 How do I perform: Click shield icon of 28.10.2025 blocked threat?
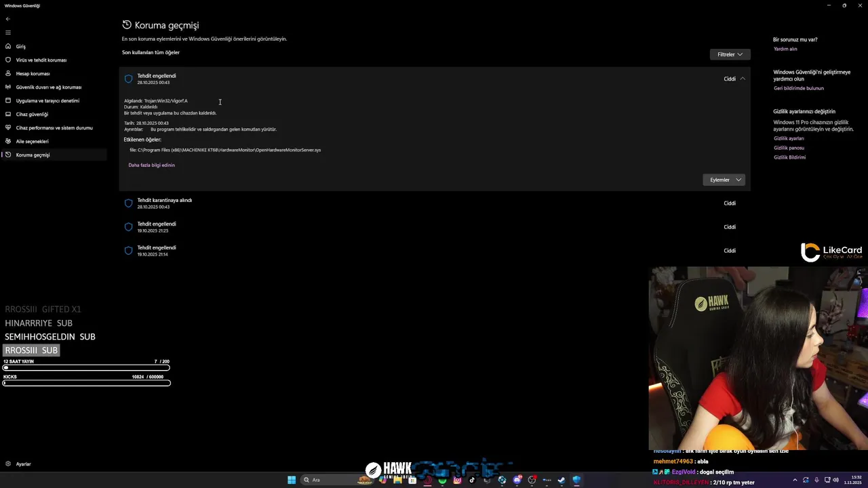128,79
